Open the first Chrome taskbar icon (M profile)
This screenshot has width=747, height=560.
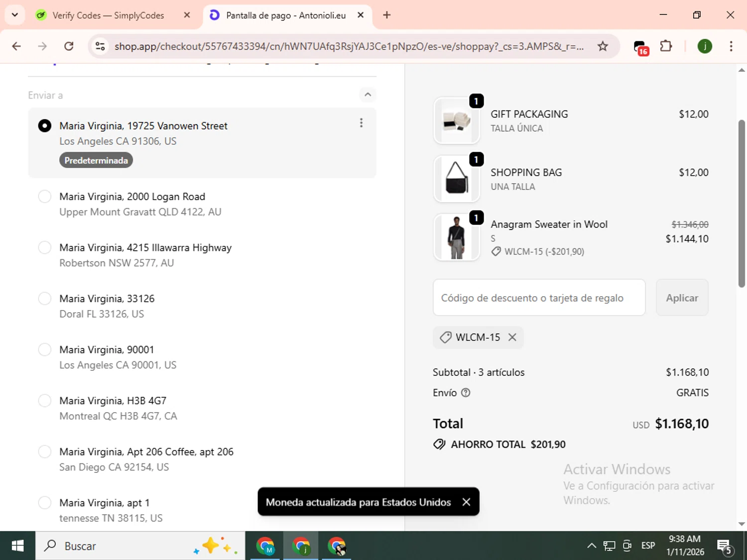click(265, 546)
